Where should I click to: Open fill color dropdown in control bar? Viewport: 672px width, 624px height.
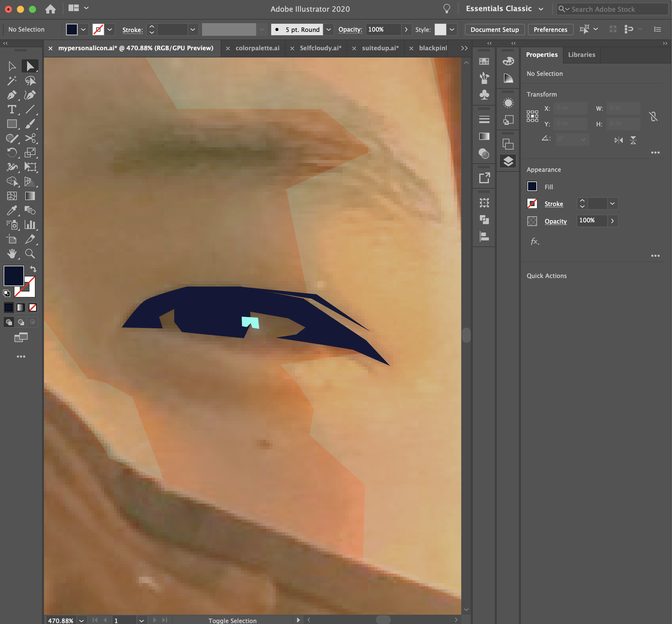point(83,29)
